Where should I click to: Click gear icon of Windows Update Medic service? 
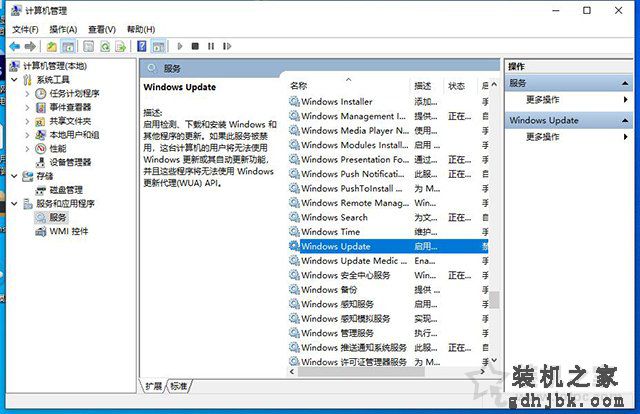tap(294, 260)
